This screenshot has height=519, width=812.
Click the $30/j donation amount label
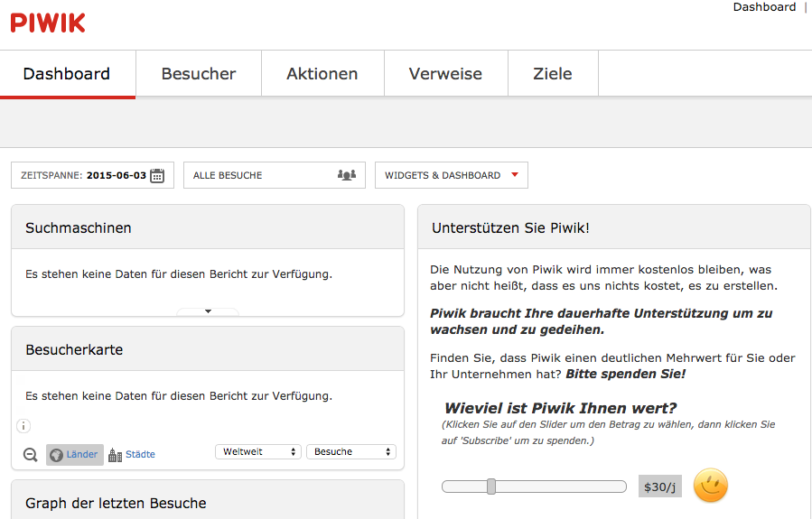(x=659, y=487)
